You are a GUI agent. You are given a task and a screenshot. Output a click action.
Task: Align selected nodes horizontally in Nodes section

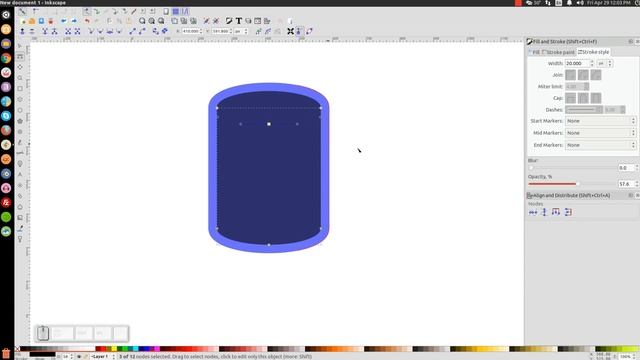[533, 212]
